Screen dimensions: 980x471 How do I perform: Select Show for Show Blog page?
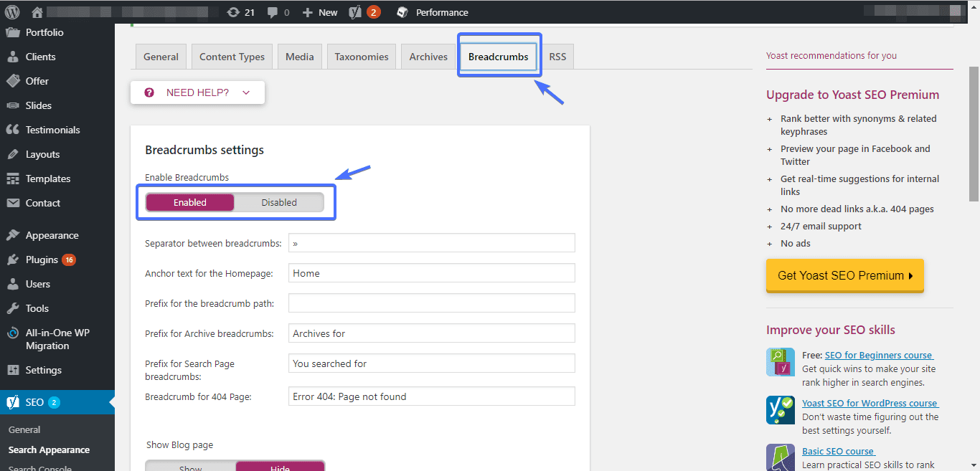pyautogui.click(x=191, y=466)
